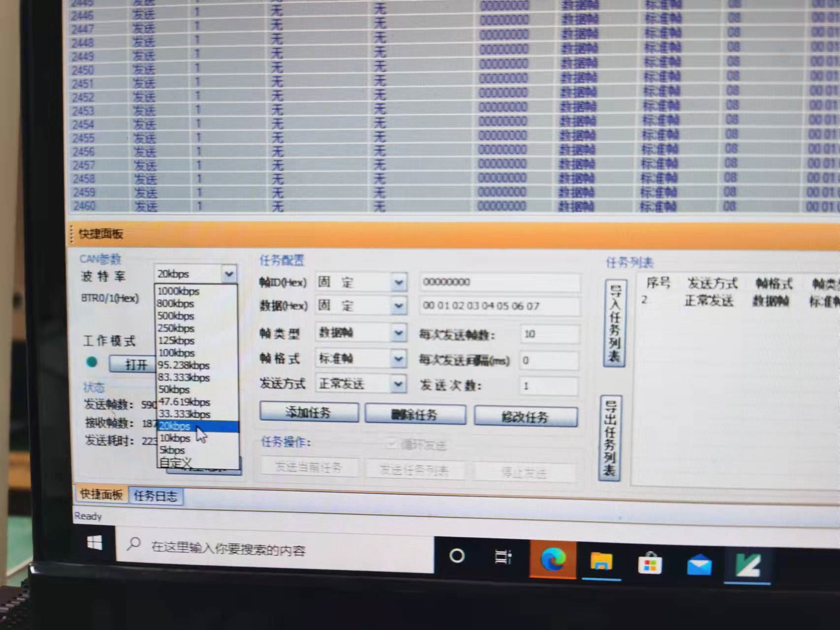Select log row 2455
Screen dimensions: 840x630
pos(453,137)
